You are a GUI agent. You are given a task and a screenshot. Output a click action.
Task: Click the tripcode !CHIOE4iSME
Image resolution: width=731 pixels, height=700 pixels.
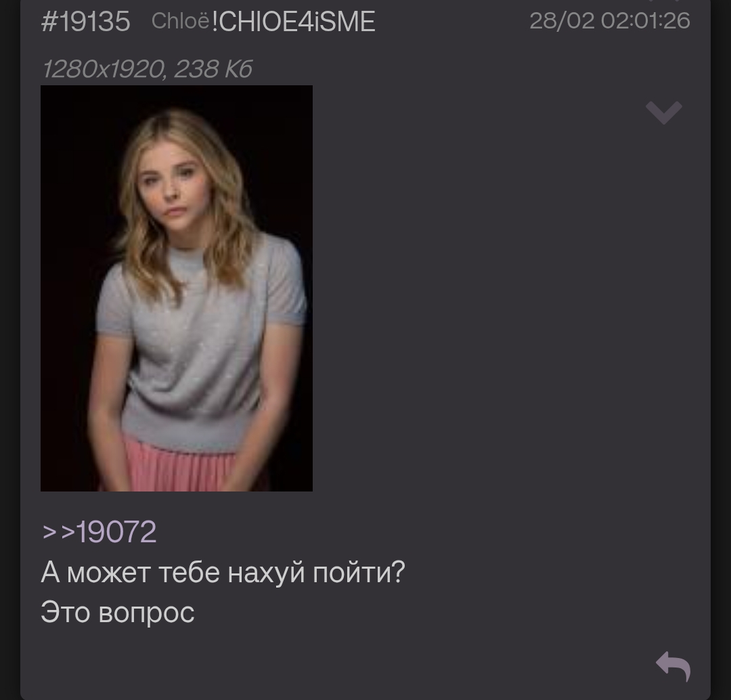(x=293, y=22)
